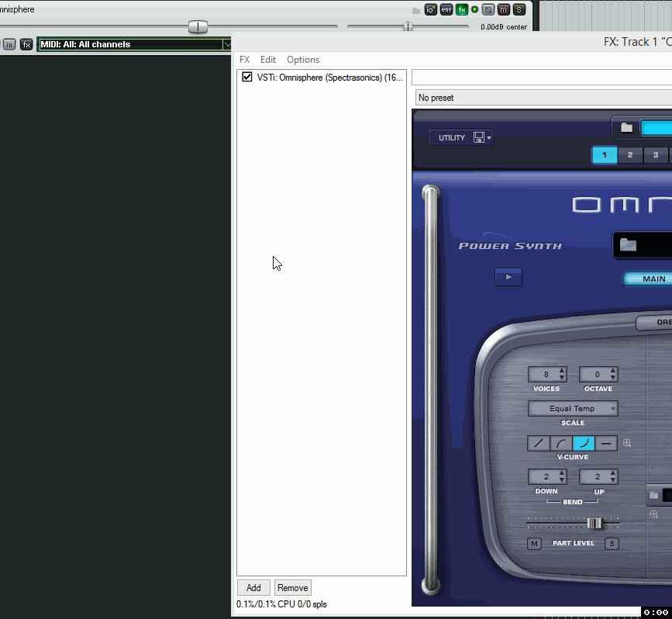The image size is (672, 619).
Task: Select part 1 tab
Action: (605, 155)
